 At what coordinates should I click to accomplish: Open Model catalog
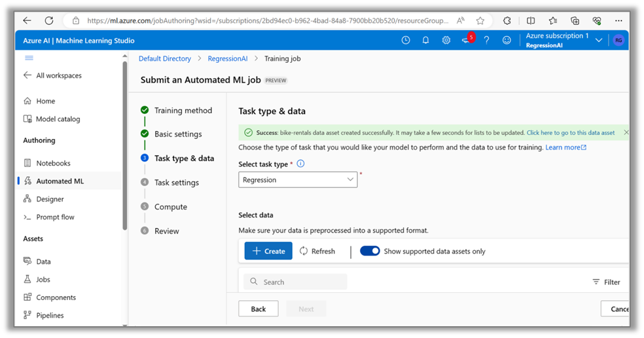52,119
